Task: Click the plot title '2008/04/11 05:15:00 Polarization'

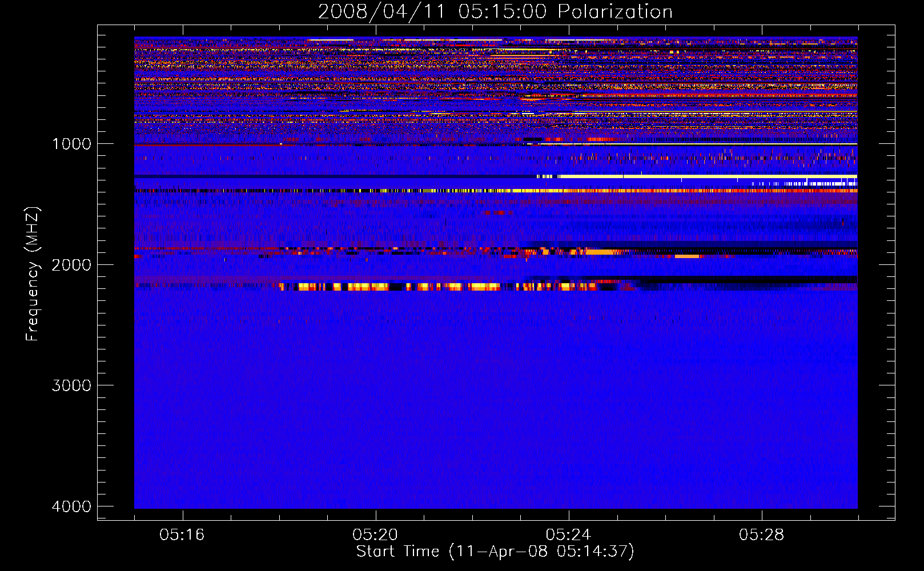Action: [495, 11]
